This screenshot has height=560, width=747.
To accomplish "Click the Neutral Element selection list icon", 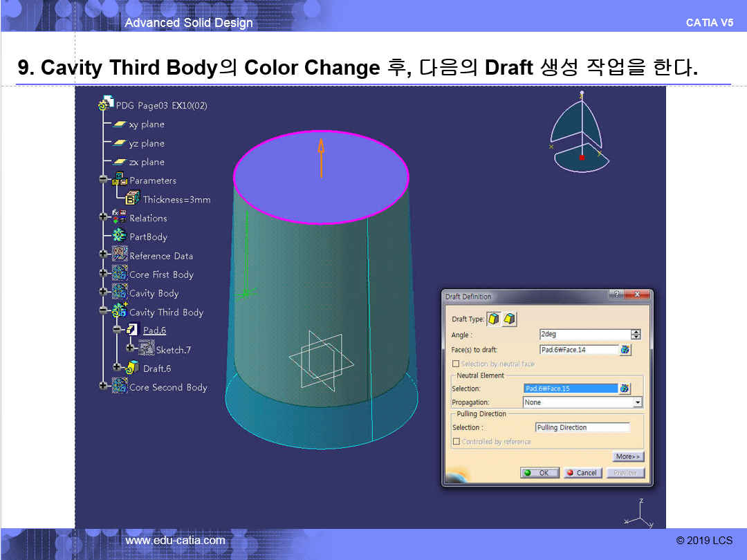I will [625, 389].
